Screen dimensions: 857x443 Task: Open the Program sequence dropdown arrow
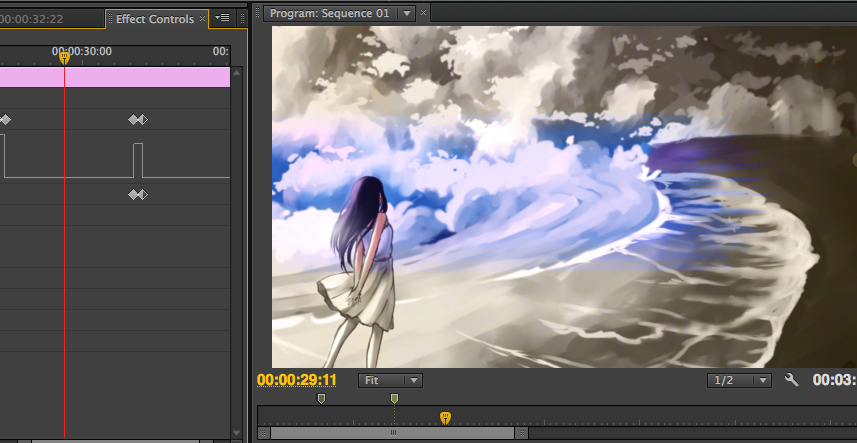point(407,14)
